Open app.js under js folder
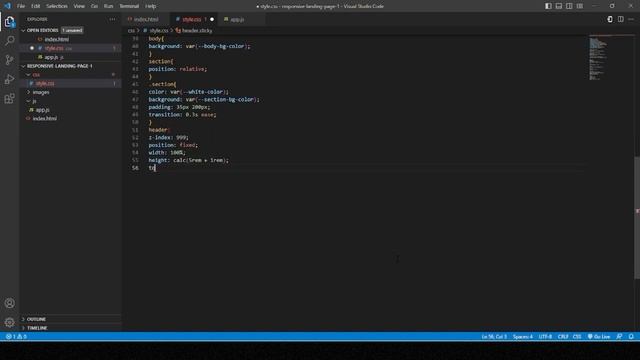640x360 pixels. pyautogui.click(x=71, y=110)
